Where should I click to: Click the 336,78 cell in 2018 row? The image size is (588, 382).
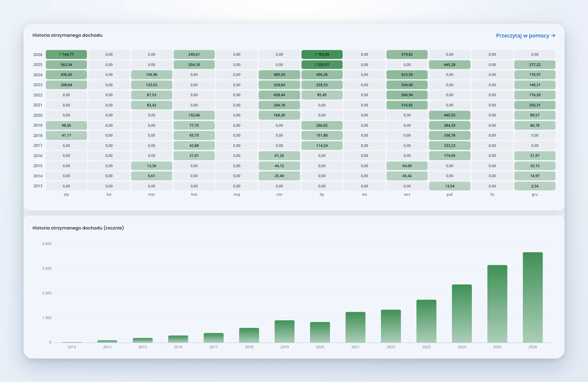pos(450,135)
